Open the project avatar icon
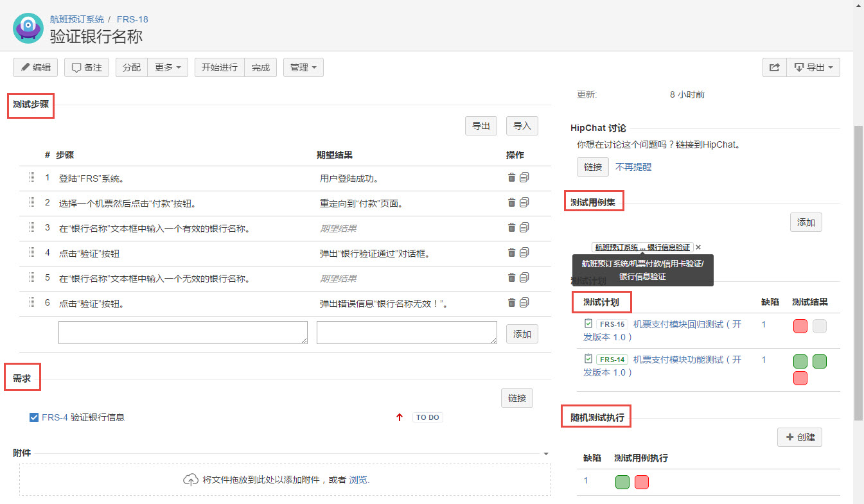The width and height of the screenshot is (864, 504). pyautogui.click(x=28, y=27)
